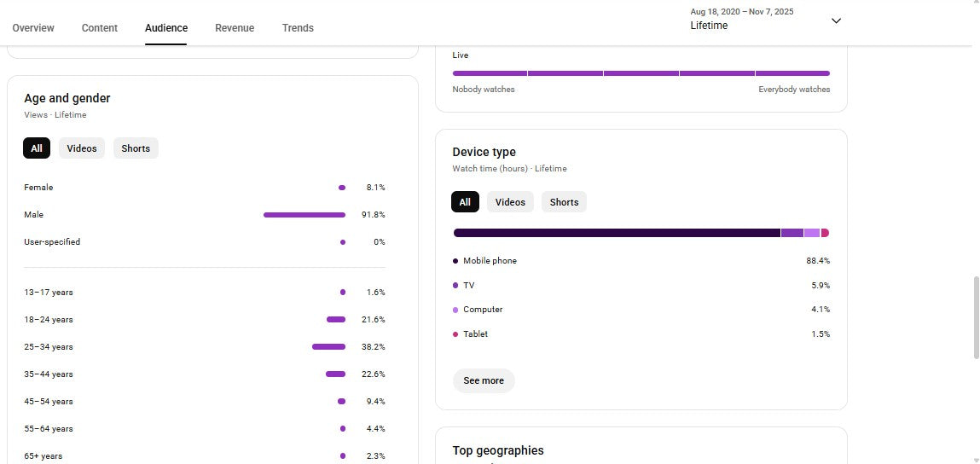Select Videos filter in Device type

pyautogui.click(x=510, y=202)
